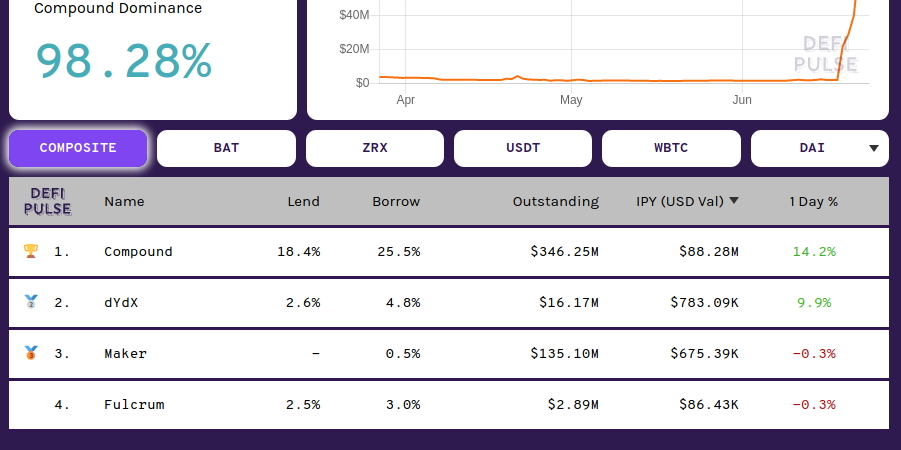Switch to the ZRX token tab
Viewport: 901px width, 450px height.
tap(375, 148)
